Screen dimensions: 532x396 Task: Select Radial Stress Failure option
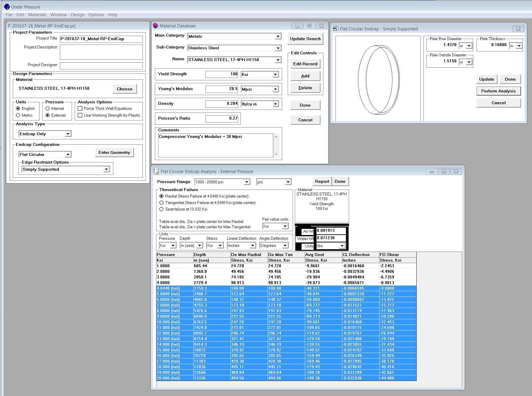click(x=161, y=196)
